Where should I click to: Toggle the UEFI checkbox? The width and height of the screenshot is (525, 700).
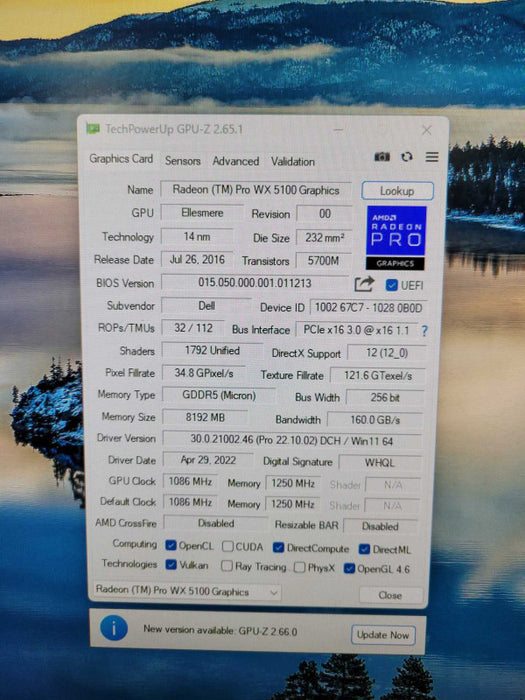(392, 285)
